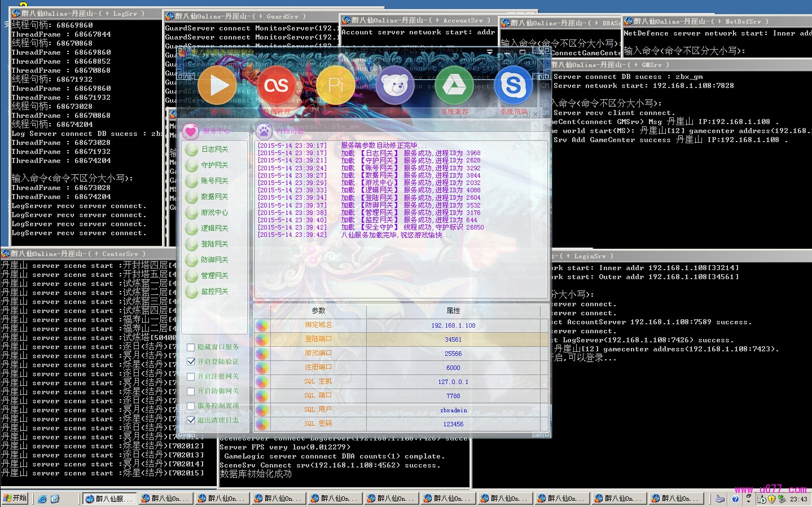Enable the 隐藏窗口服务 checkbox
Viewport: 812px width, 507px height.
coord(191,347)
